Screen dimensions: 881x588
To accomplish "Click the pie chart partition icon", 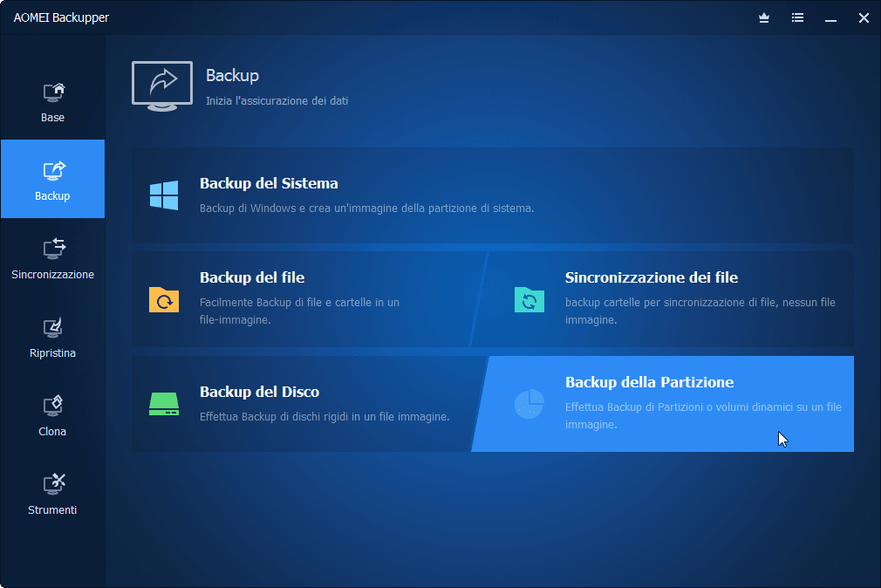I will pyautogui.click(x=529, y=404).
